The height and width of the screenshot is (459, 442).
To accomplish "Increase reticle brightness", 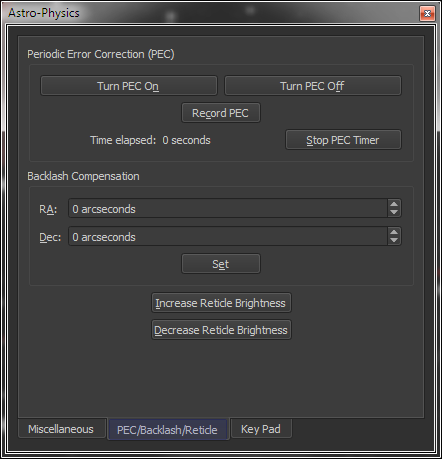I will (x=221, y=303).
